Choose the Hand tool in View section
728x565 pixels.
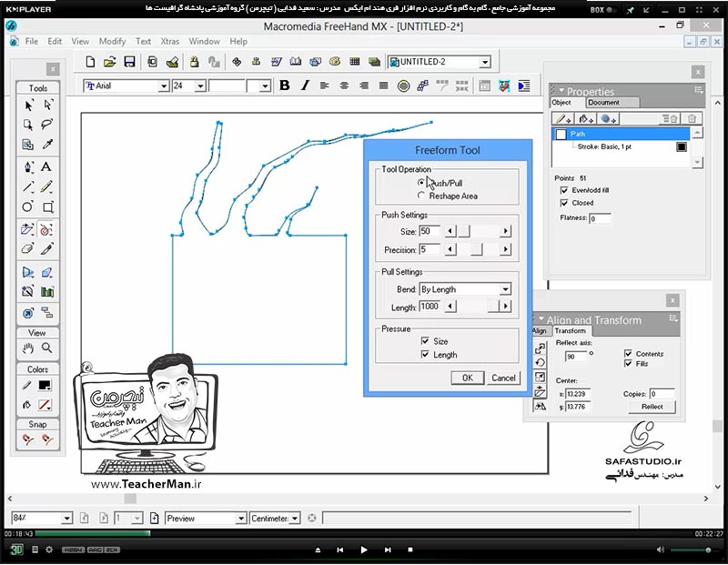click(28, 348)
